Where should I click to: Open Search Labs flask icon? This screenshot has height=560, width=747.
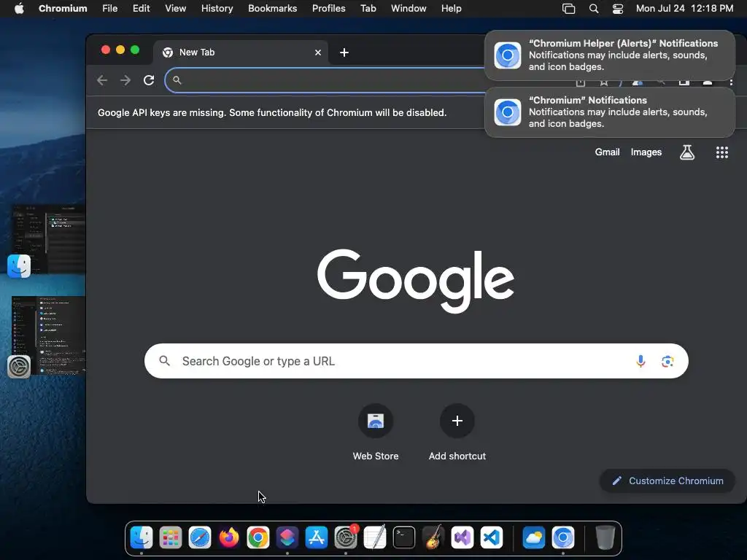tap(687, 152)
